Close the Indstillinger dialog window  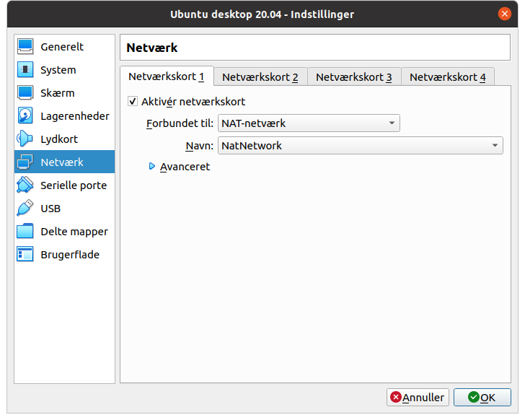coord(505,14)
